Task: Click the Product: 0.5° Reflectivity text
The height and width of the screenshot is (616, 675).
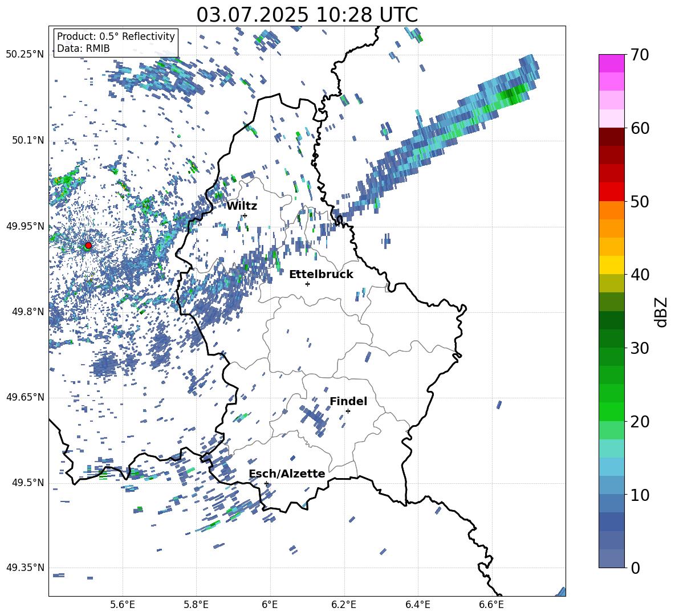Action: click(116, 36)
